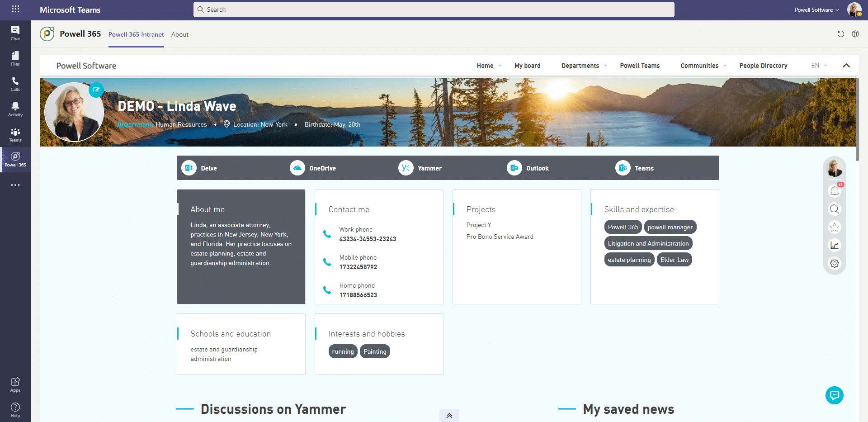Open the analytics chart icon
The height and width of the screenshot is (422, 868).
[835, 245]
